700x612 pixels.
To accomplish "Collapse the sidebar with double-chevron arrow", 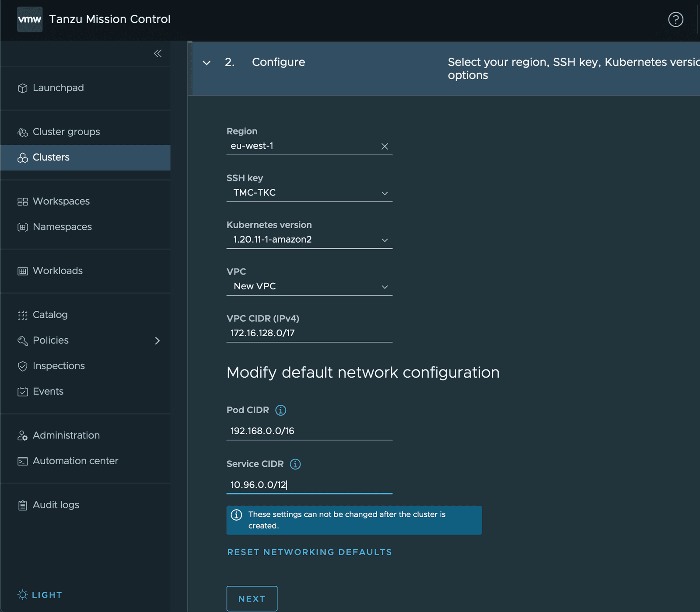I will (157, 53).
